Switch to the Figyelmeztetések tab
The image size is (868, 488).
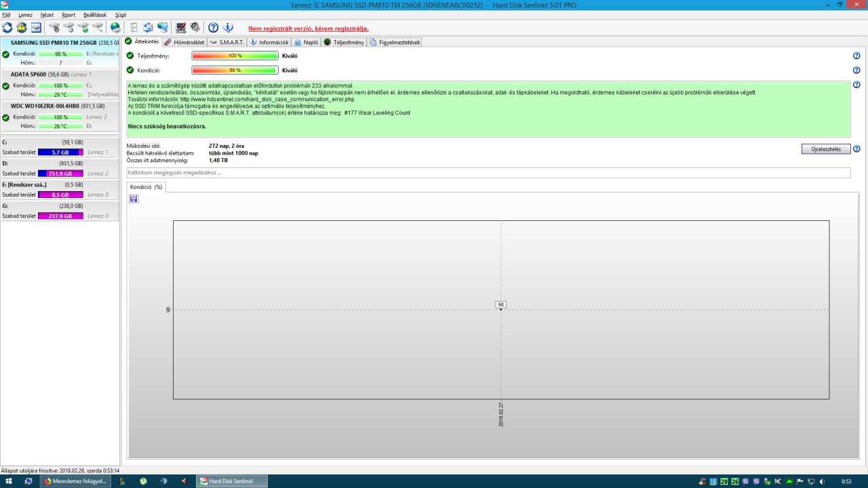(395, 42)
